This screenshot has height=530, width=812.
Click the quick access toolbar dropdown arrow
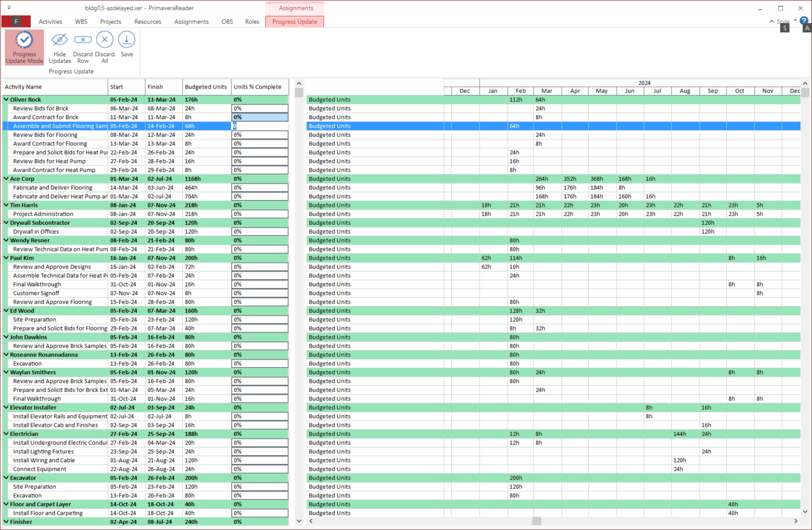pyautogui.click(x=9, y=8)
